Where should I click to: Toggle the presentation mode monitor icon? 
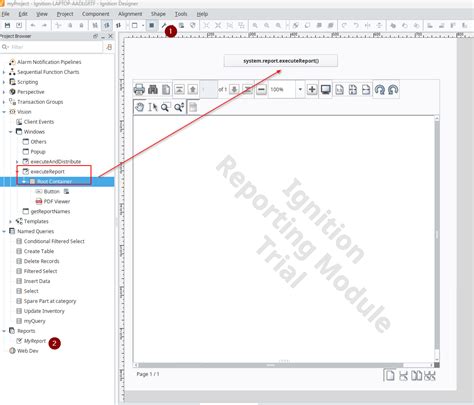[326, 89]
